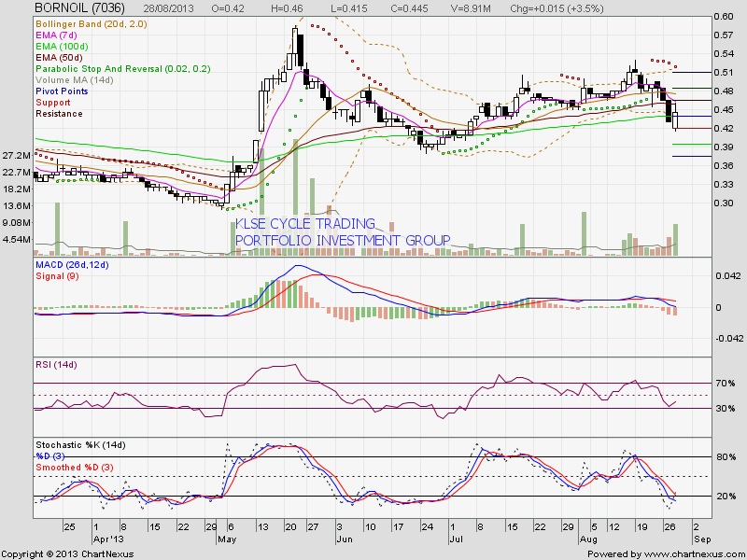Click the 0.30 price axis label
The height and width of the screenshot is (560, 747).
click(x=724, y=203)
